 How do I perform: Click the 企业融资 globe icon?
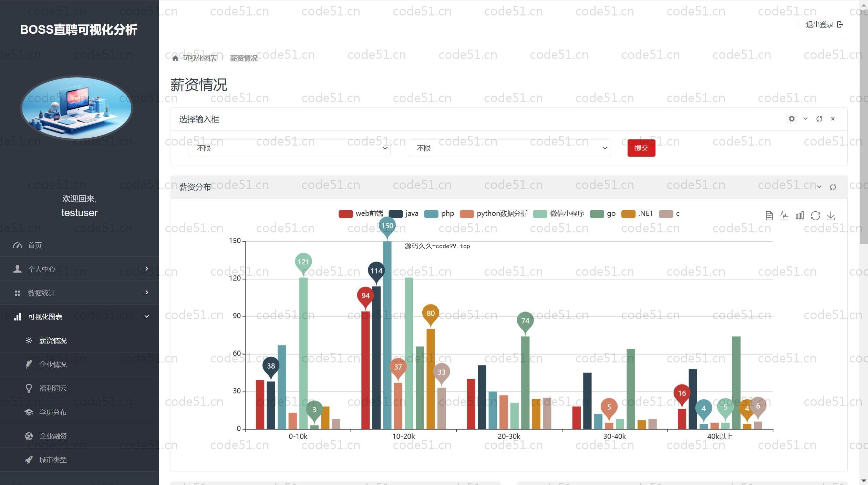29,436
